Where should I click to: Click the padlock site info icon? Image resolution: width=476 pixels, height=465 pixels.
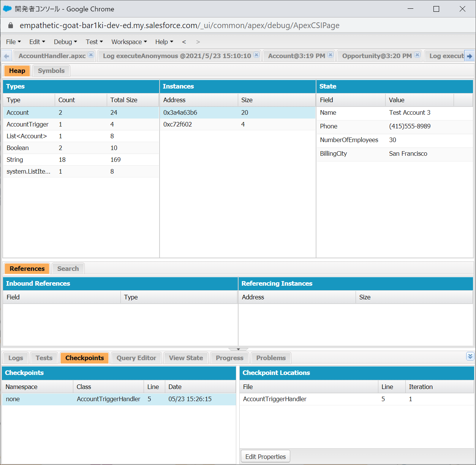[11, 25]
